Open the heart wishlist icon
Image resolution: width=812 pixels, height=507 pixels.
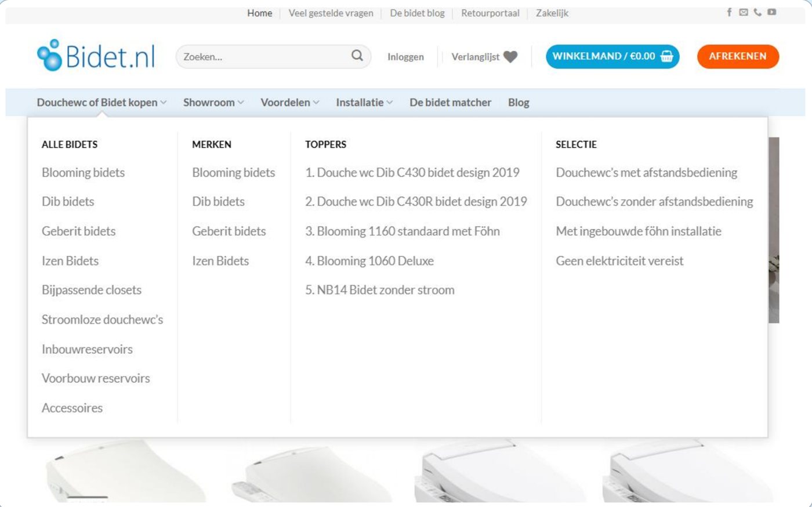(x=510, y=57)
